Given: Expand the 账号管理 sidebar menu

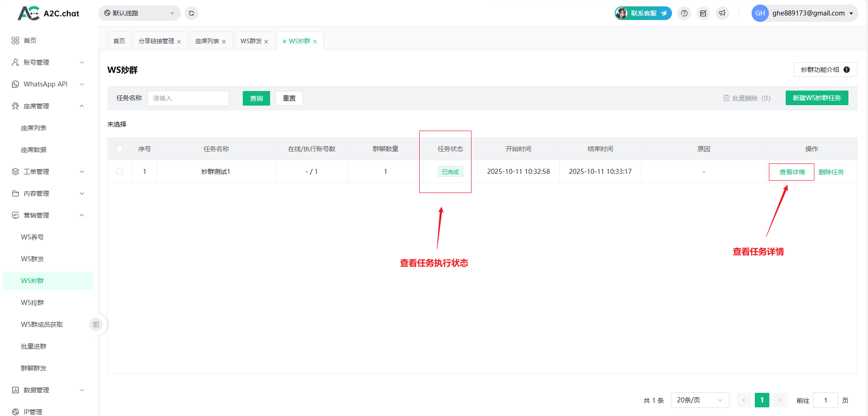Looking at the screenshot, I should click(48, 62).
